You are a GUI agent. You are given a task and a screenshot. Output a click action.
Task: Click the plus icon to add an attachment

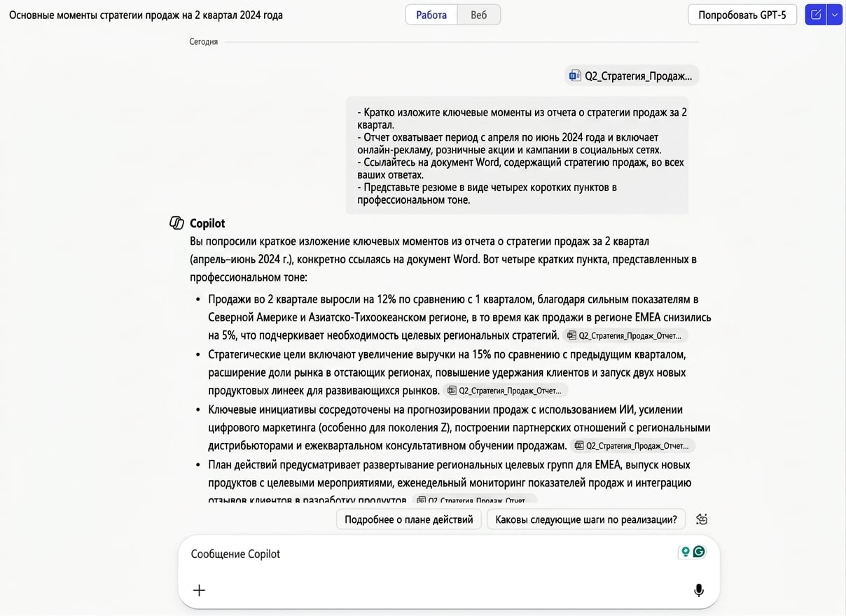199,590
